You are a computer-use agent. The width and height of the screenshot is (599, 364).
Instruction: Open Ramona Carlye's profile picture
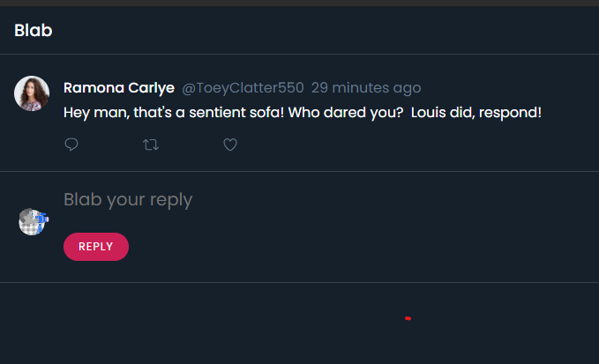(32, 93)
